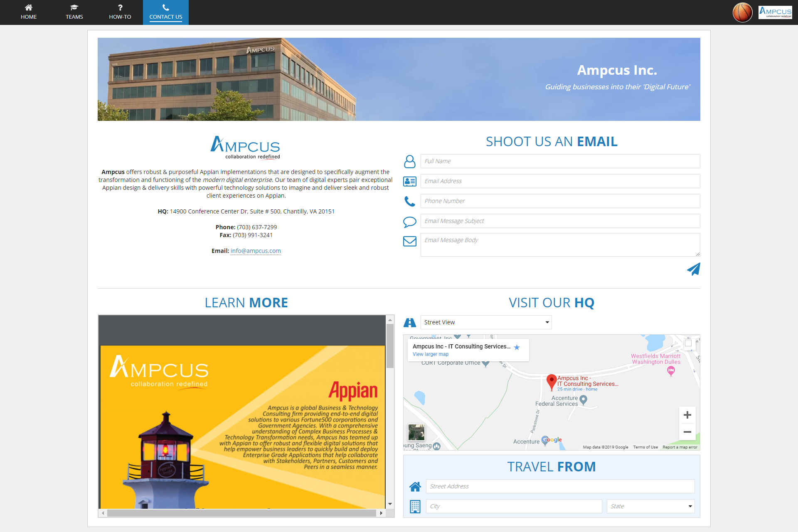Image resolution: width=798 pixels, height=532 pixels.
Task: Click the paper plane send icon
Action: click(x=693, y=269)
